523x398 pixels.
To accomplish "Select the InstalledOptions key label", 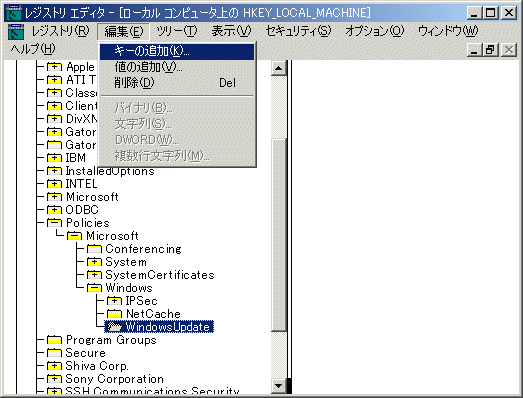I will coord(110,171).
